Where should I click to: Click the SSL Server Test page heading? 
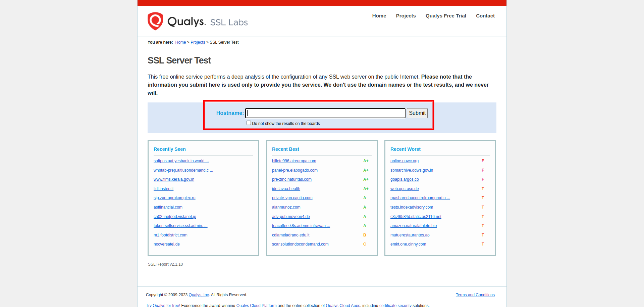pyautogui.click(x=179, y=60)
